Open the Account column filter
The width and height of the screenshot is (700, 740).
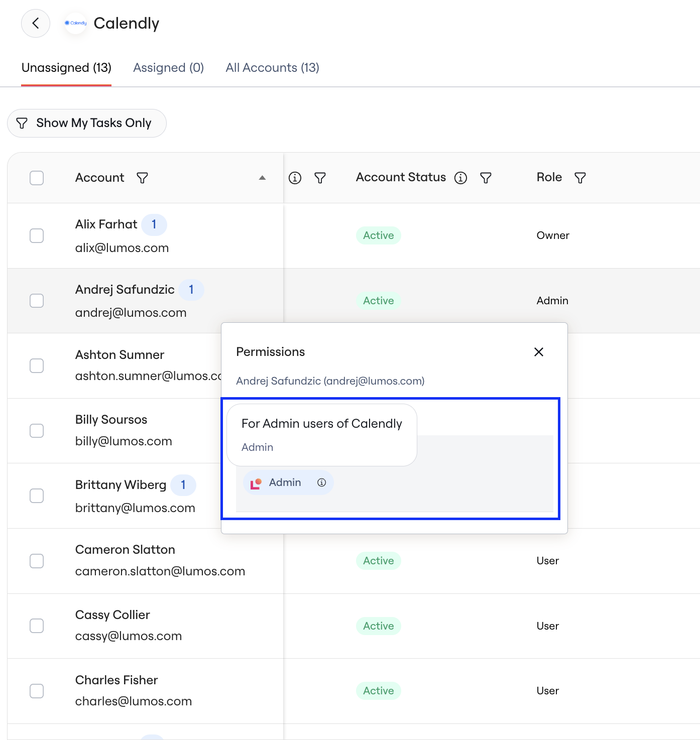(143, 178)
